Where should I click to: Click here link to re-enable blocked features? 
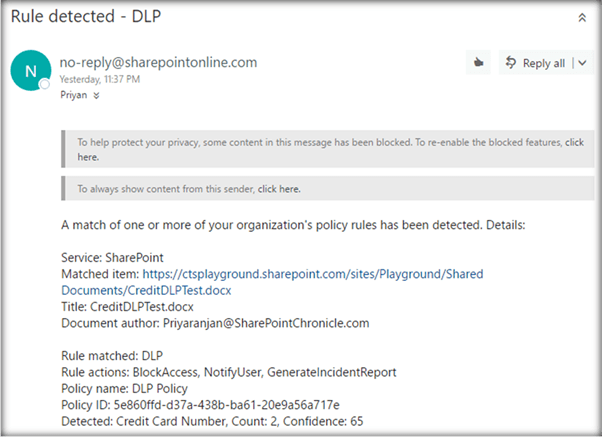pos(89,157)
